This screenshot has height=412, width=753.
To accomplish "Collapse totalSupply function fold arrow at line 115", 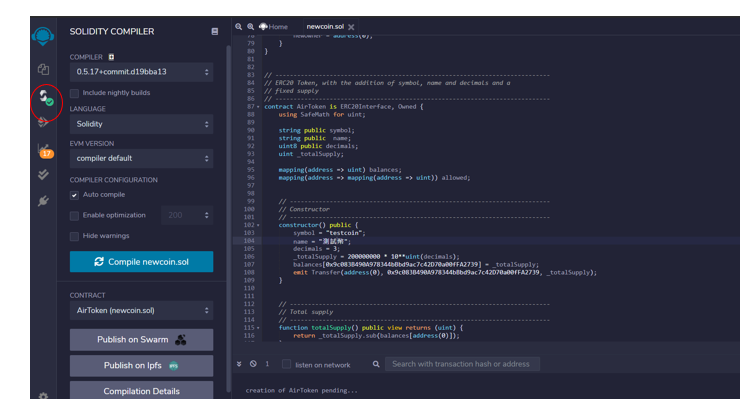I will (x=258, y=327).
